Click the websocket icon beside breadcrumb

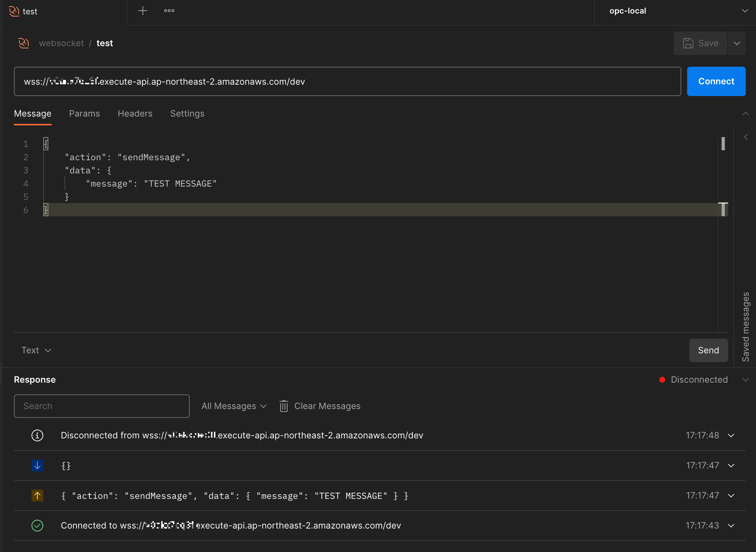tap(24, 43)
